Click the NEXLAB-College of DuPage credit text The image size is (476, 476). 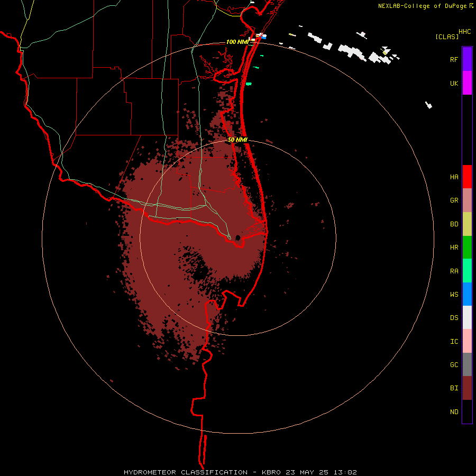(x=422, y=6)
